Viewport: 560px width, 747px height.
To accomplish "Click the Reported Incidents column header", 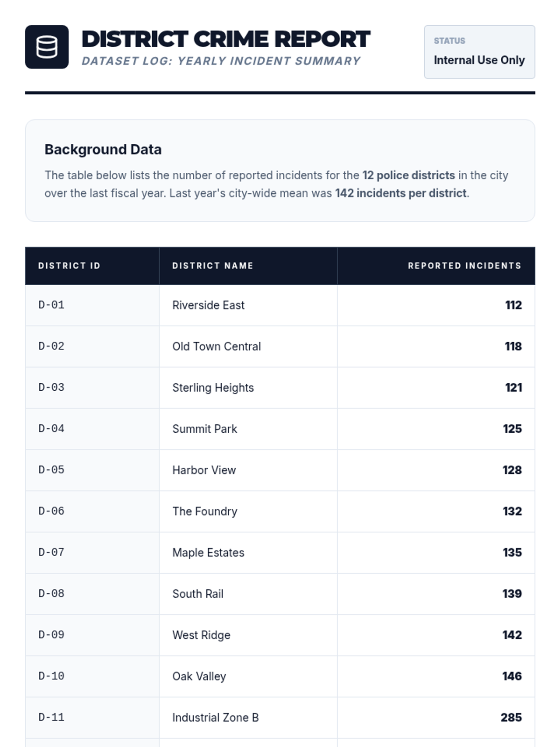I will pos(464,266).
